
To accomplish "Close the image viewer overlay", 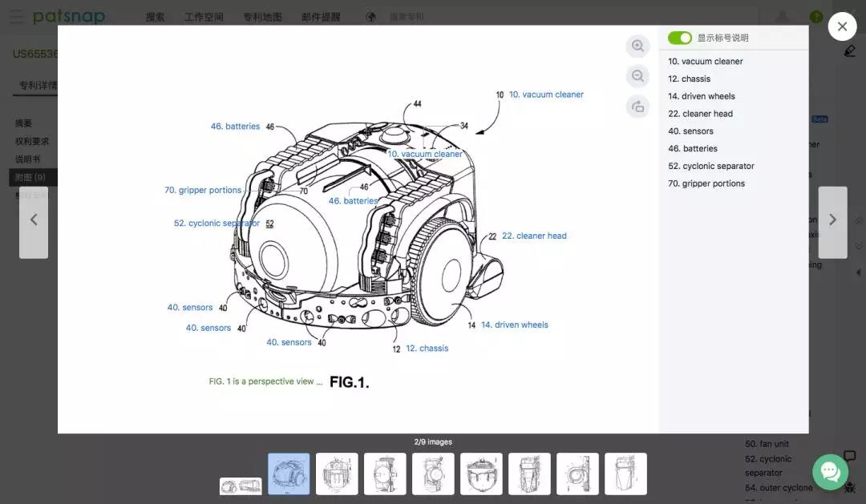I will point(842,26).
